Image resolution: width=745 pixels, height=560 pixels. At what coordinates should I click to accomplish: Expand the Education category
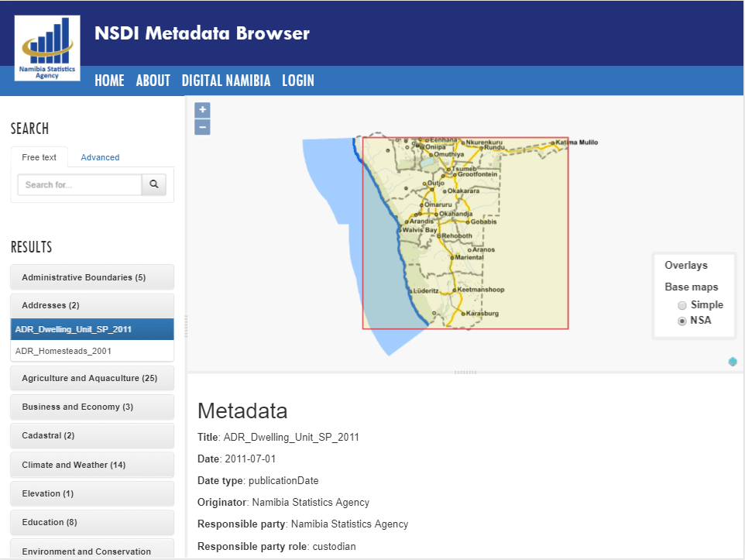click(91, 522)
